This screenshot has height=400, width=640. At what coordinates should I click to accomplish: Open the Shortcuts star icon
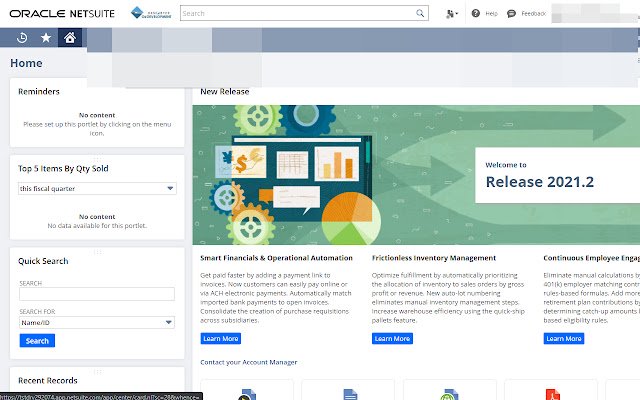(46, 38)
